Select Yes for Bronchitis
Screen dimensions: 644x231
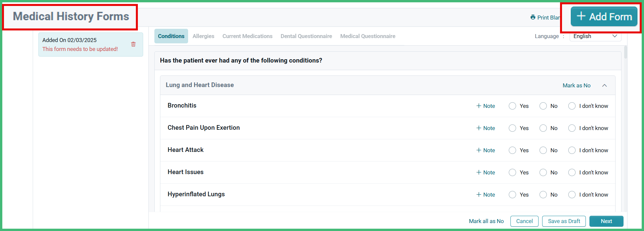pyautogui.click(x=512, y=106)
